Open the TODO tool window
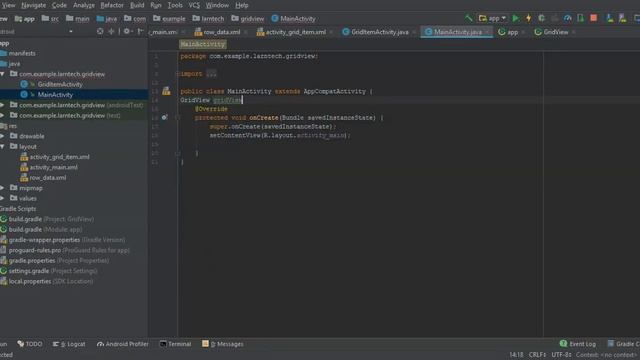 click(30, 344)
